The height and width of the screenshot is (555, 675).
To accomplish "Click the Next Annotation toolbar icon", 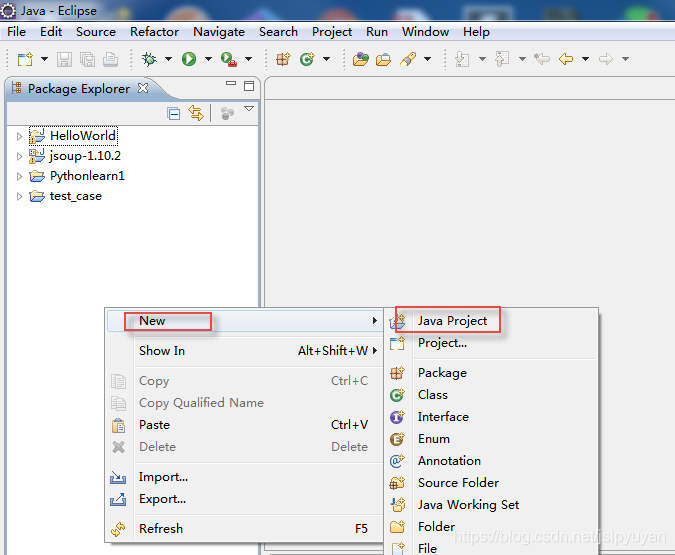I will [462, 59].
